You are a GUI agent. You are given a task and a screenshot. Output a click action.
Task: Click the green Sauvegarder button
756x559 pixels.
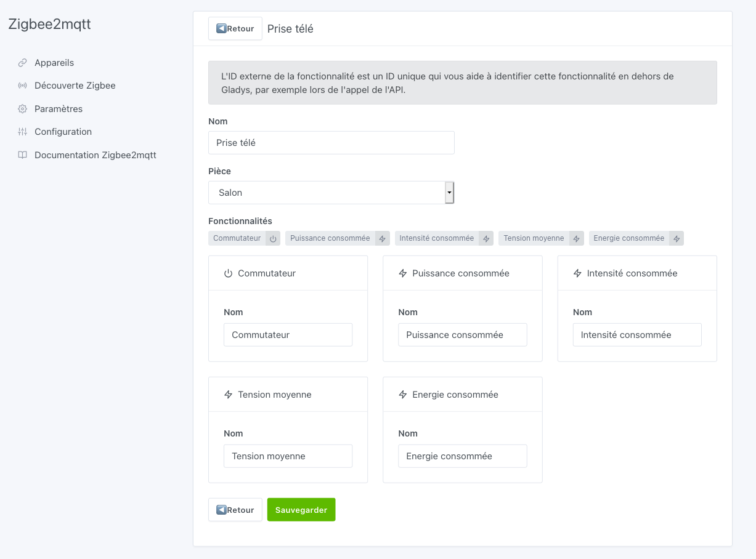click(301, 509)
